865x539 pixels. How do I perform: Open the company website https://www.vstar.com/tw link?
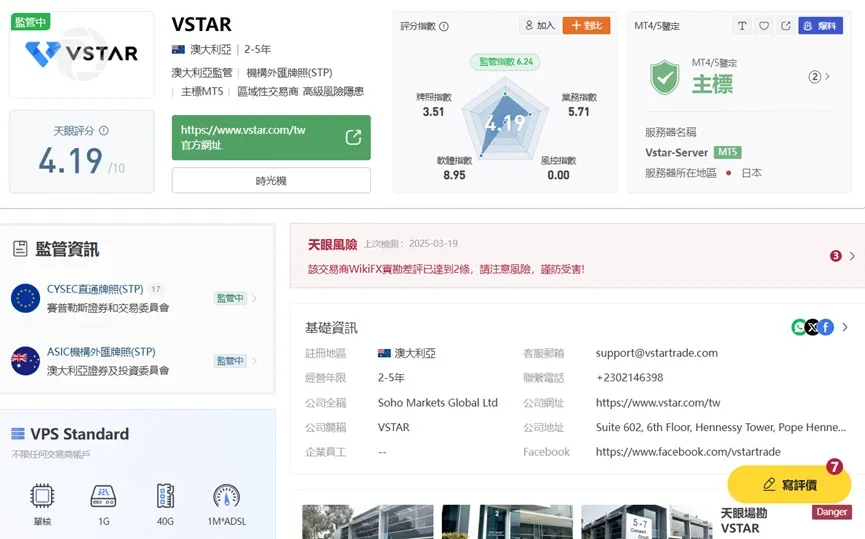tap(658, 403)
